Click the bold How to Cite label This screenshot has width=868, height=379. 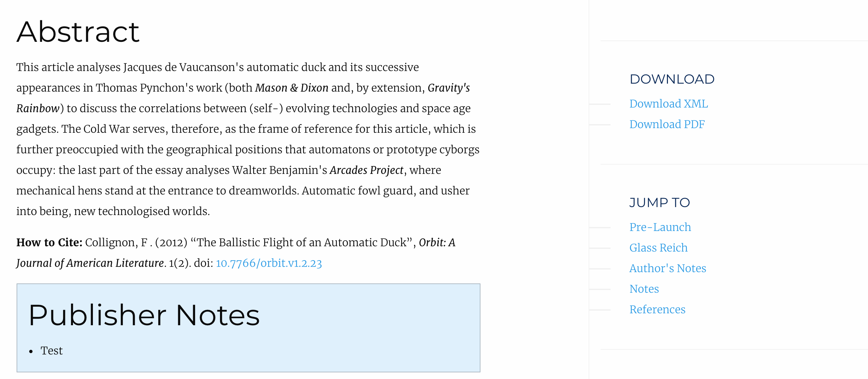tap(49, 243)
